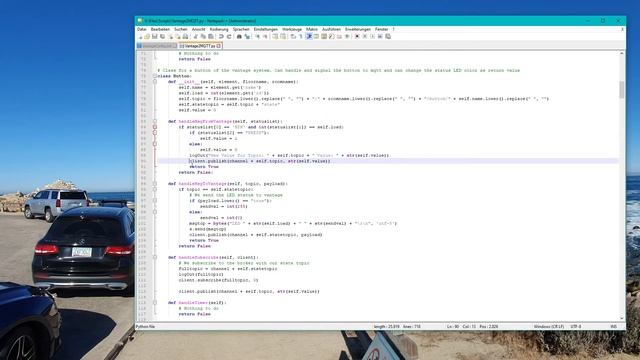The image size is (640, 360).
Task: Switch to the first blurred file tab
Action: point(157,46)
